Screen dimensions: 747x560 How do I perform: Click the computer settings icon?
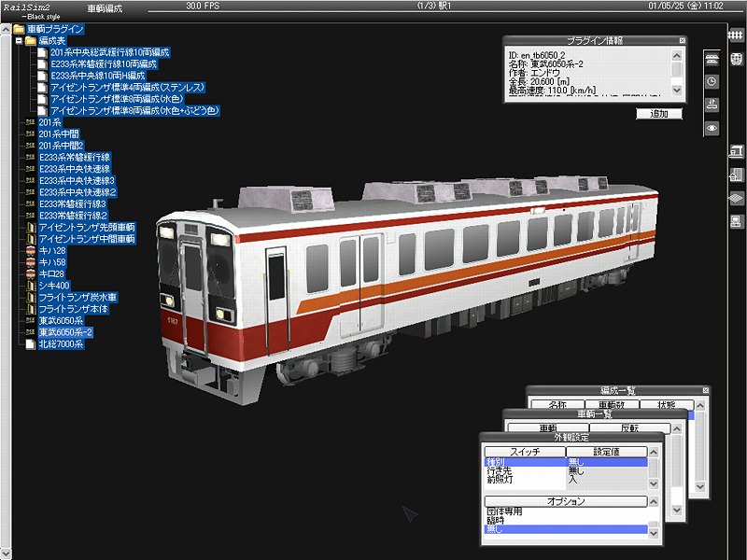[x=736, y=221]
